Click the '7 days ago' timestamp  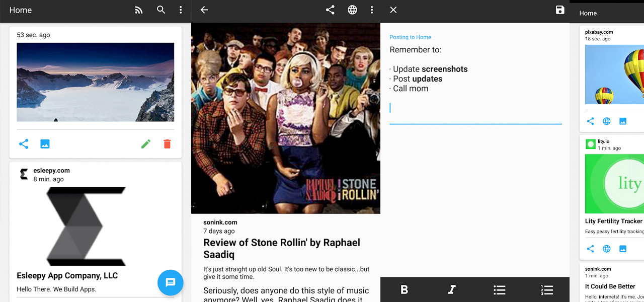tap(219, 231)
